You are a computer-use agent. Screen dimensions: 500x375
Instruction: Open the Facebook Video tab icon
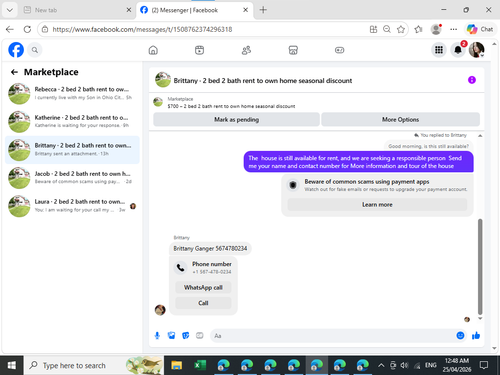199,50
